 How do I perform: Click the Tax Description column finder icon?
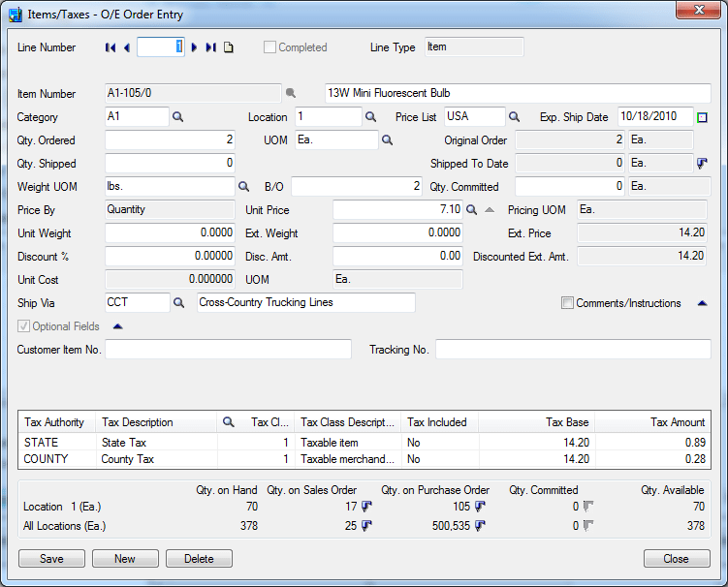(x=228, y=421)
